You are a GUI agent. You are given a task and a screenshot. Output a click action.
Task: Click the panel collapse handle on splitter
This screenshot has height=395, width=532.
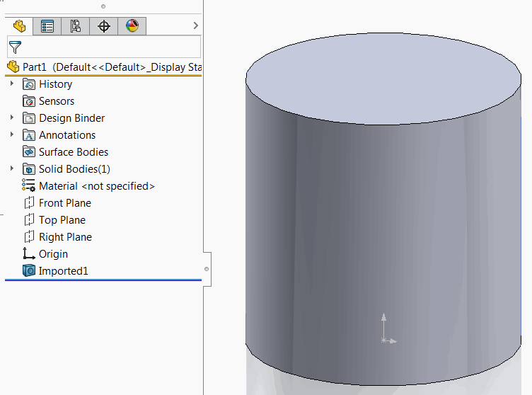(207, 269)
